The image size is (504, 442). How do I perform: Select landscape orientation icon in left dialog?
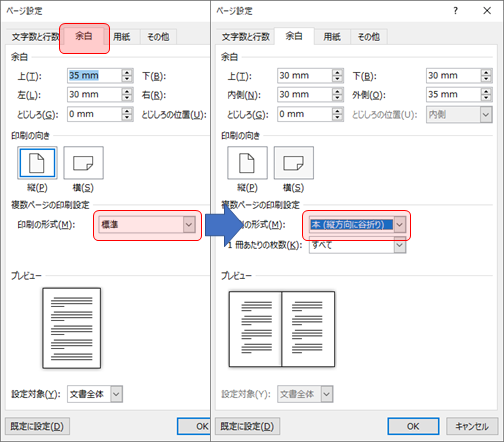tap(83, 163)
